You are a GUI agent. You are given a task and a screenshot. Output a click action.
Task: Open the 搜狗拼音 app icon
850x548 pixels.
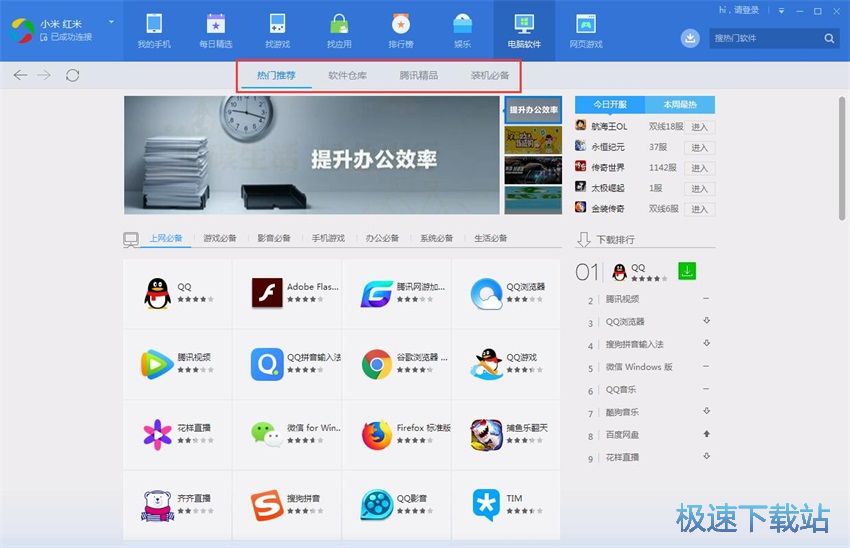[x=267, y=505]
